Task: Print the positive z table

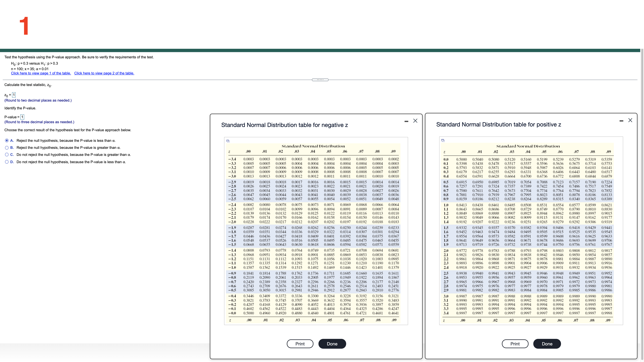Action: coord(515,344)
